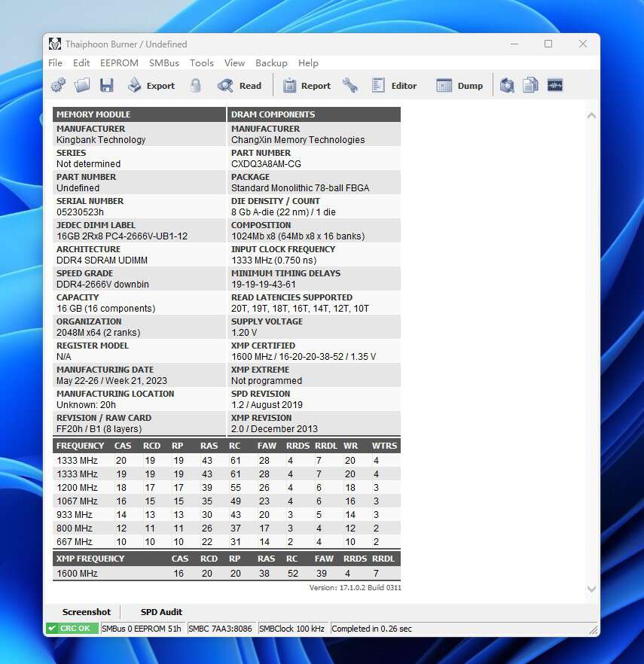This screenshot has width=644, height=664.
Task: Click the padlock write-protection icon
Action: click(x=196, y=86)
